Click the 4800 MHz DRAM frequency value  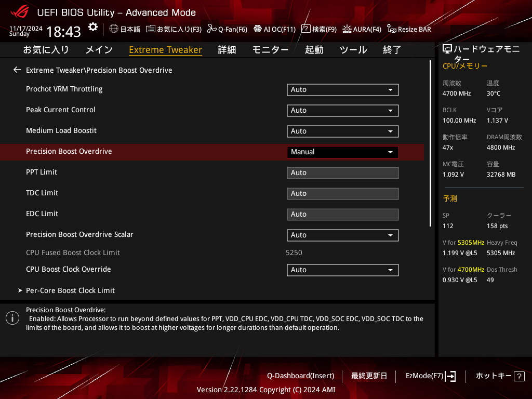point(501,147)
